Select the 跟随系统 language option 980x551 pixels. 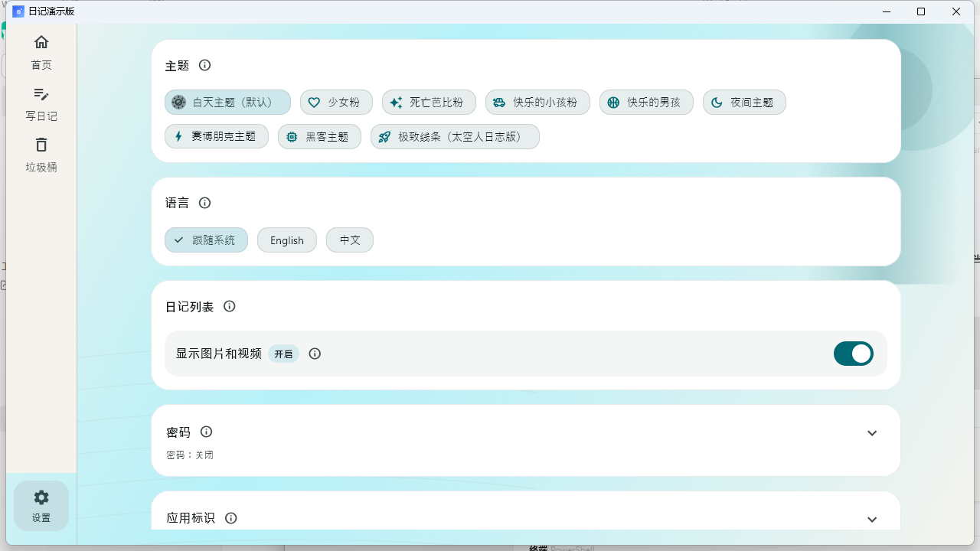pyautogui.click(x=206, y=240)
